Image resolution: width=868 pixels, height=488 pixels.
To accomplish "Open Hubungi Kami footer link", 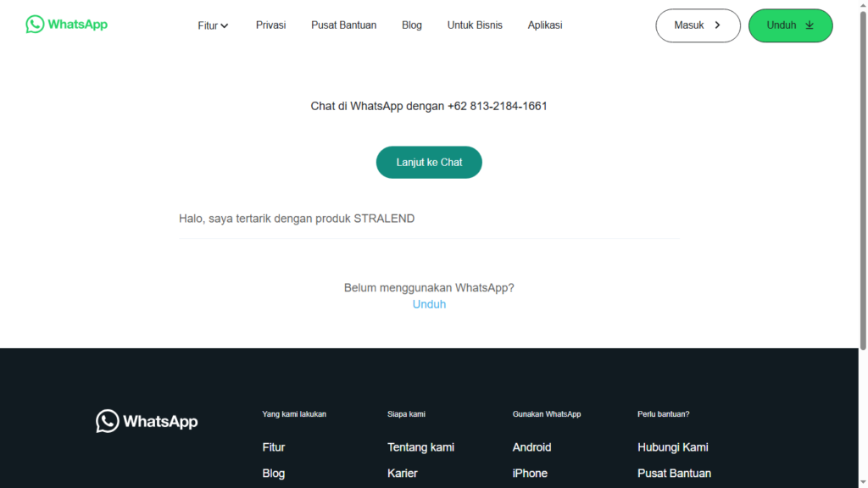I will pyautogui.click(x=672, y=447).
